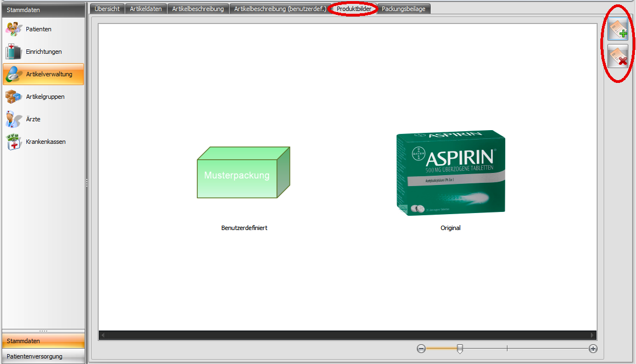The width and height of the screenshot is (636, 364).
Task: Select the Produktbilder tab
Action: pyautogui.click(x=354, y=9)
